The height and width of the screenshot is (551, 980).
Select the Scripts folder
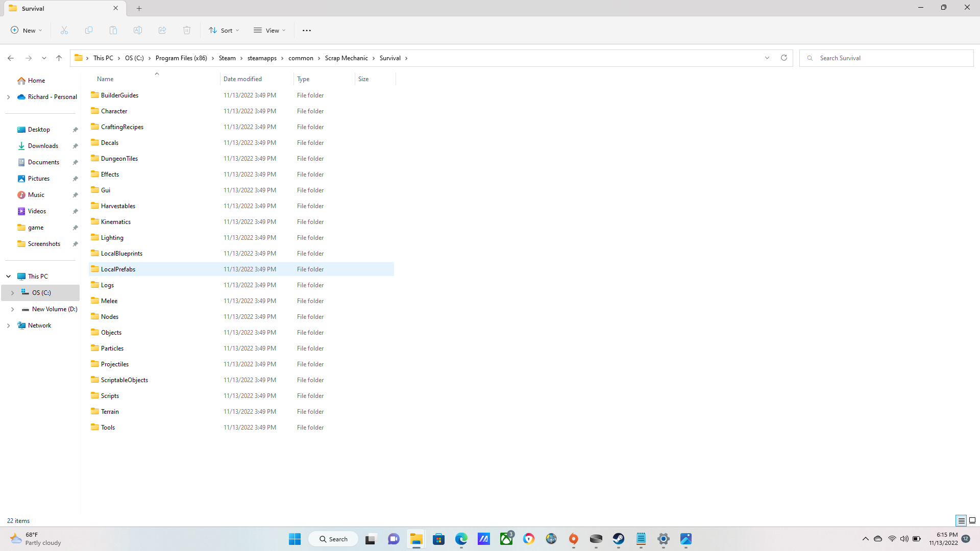[110, 396]
